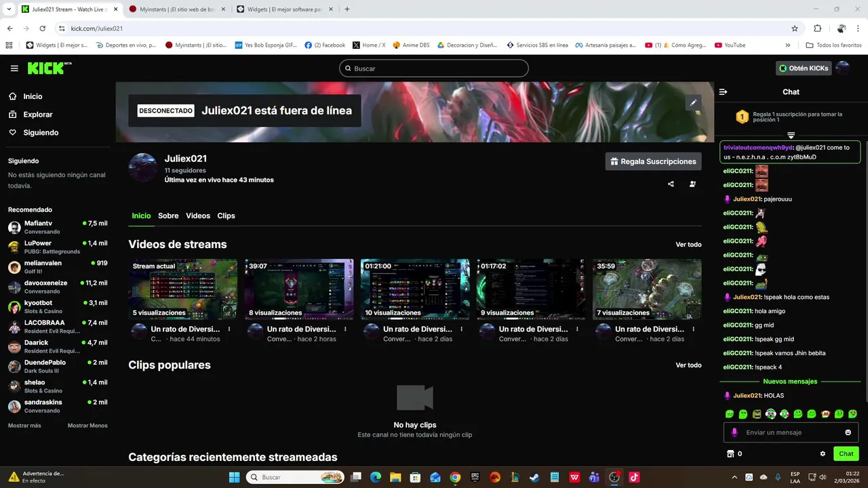Click the green Chat send button
Image resolution: width=868 pixels, height=488 pixels.
tap(846, 453)
